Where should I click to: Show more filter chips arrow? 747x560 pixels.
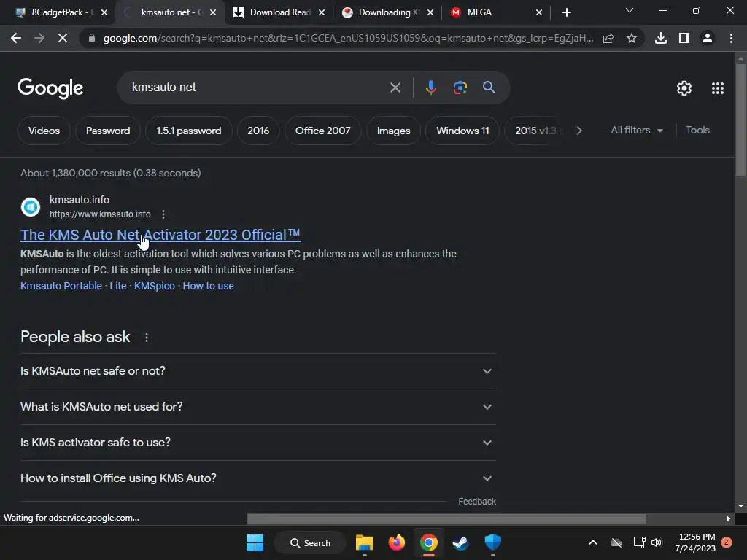pyautogui.click(x=579, y=131)
